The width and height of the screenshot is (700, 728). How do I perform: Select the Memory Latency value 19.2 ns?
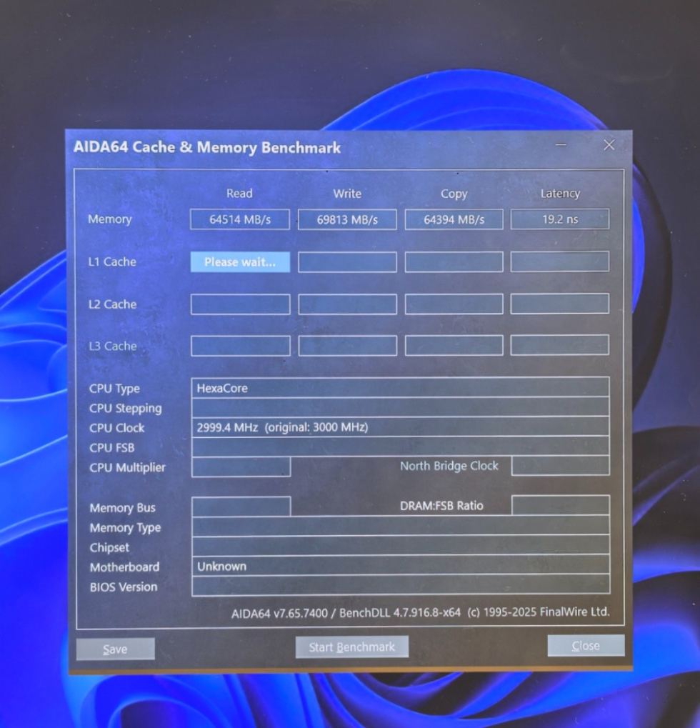click(560, 219)
